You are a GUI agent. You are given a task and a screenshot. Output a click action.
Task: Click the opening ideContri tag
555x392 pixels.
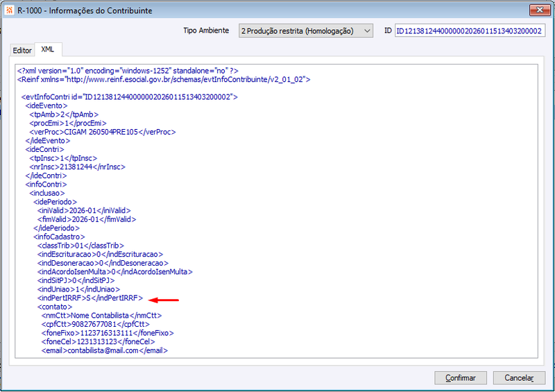(44, 149)
